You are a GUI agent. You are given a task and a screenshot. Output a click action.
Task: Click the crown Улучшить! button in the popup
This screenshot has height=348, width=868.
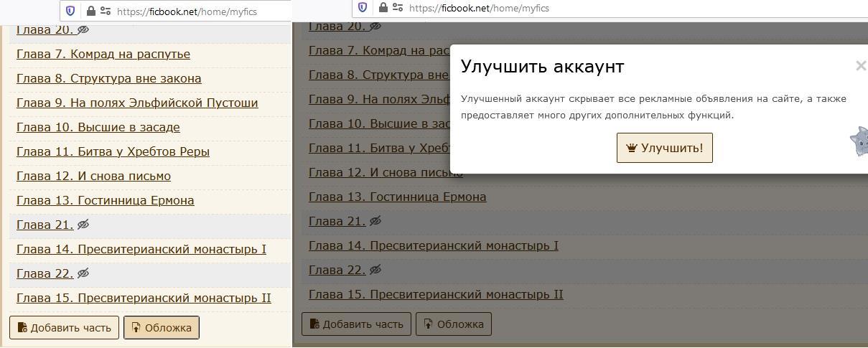tap(664, 148)
